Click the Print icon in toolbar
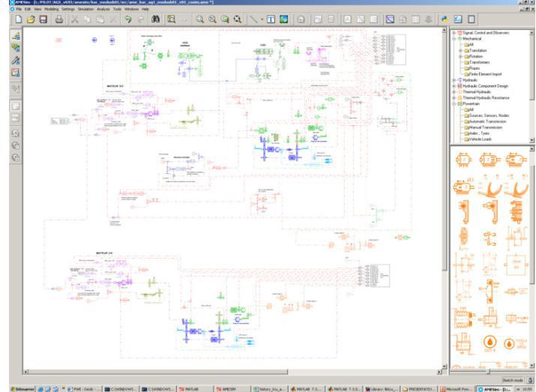The height and width of the screenshot is (392, 536). (59, 19)
